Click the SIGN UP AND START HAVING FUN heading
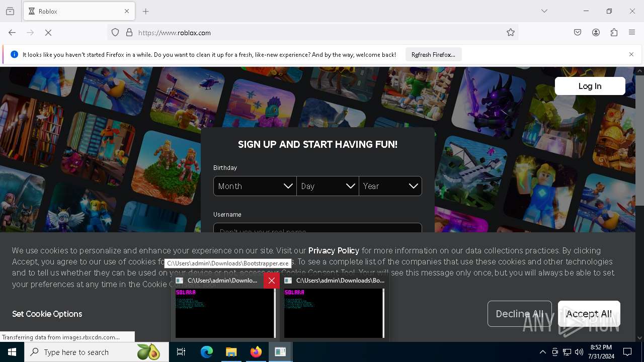The image size is (644, 362). pos(317,144)
